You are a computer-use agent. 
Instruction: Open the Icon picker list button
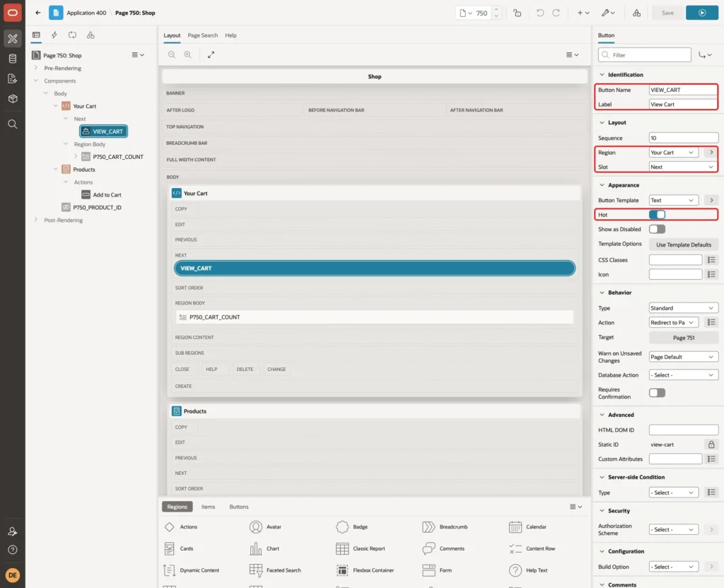(x=711, y=275)
